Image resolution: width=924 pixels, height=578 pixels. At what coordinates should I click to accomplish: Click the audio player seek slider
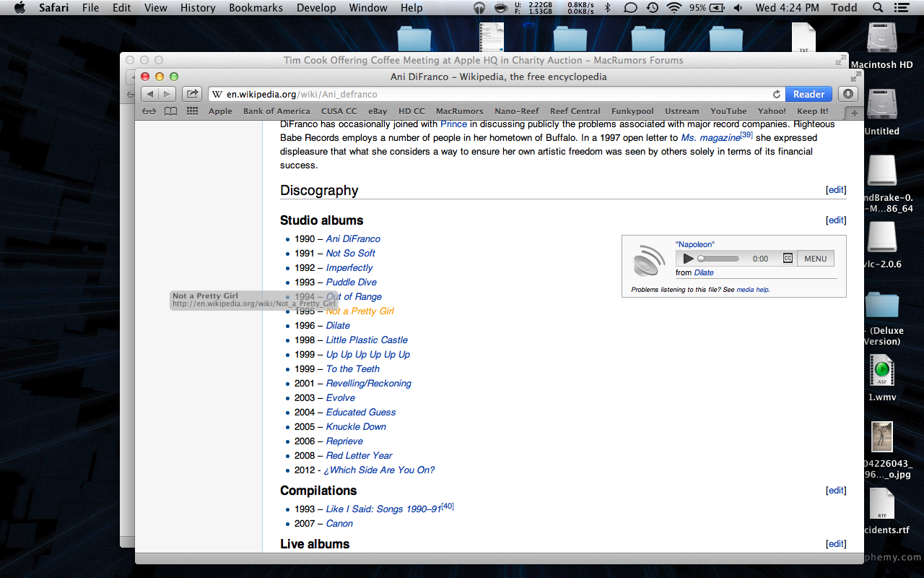tap(718, 258)
